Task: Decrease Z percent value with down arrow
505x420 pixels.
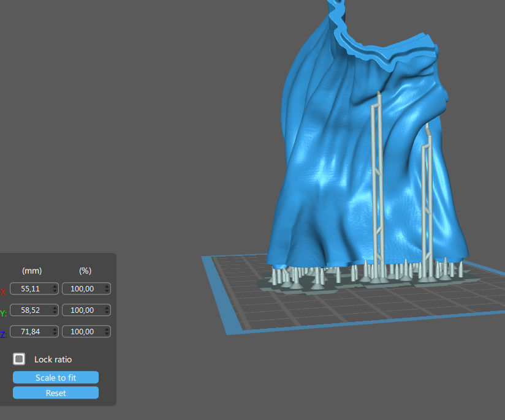Action: (107, 334)
